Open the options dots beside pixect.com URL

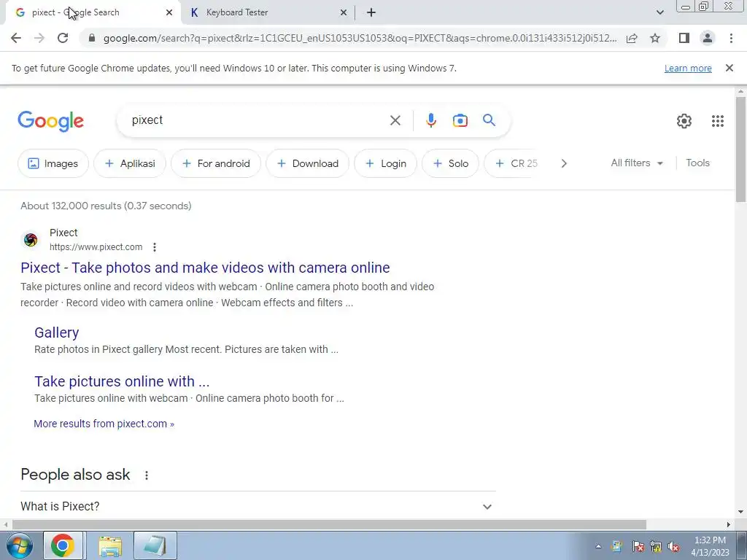point(155,247)
